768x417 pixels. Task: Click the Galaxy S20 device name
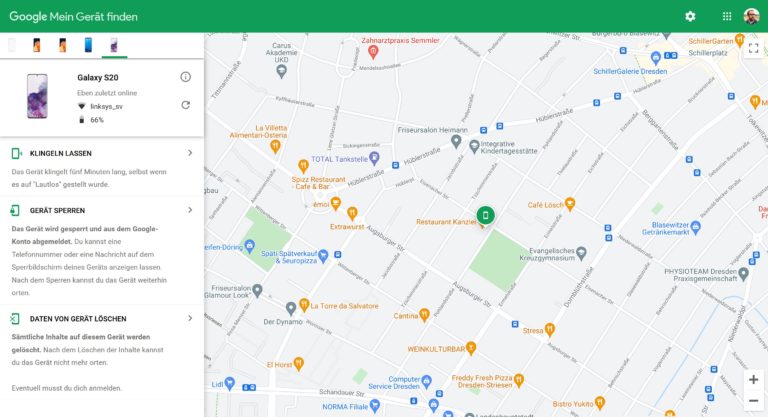tap(97, 77)
